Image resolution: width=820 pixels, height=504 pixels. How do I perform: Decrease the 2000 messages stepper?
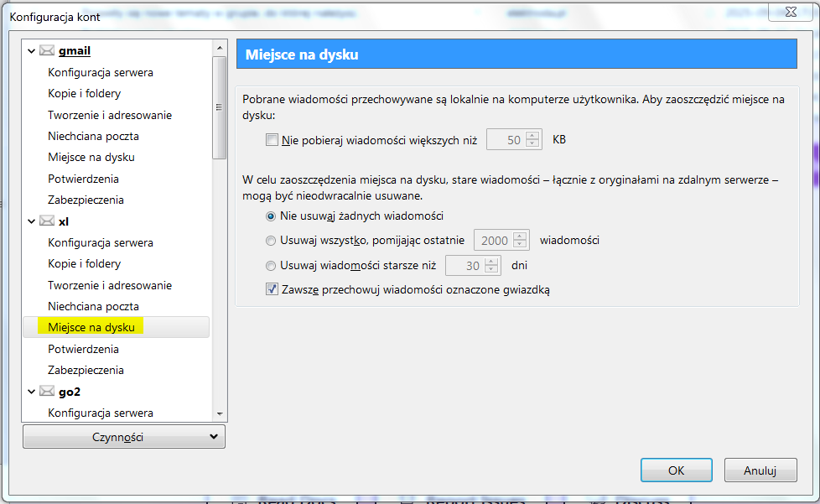[520, 245]
